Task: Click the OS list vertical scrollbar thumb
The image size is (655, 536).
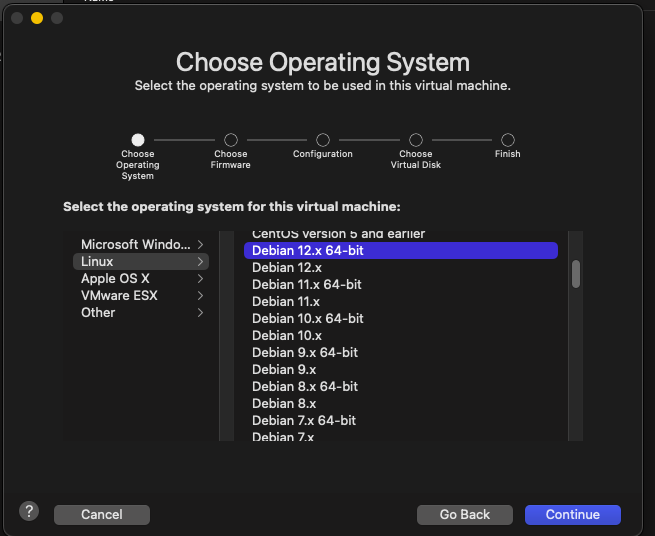Action: tap(575, 274)
